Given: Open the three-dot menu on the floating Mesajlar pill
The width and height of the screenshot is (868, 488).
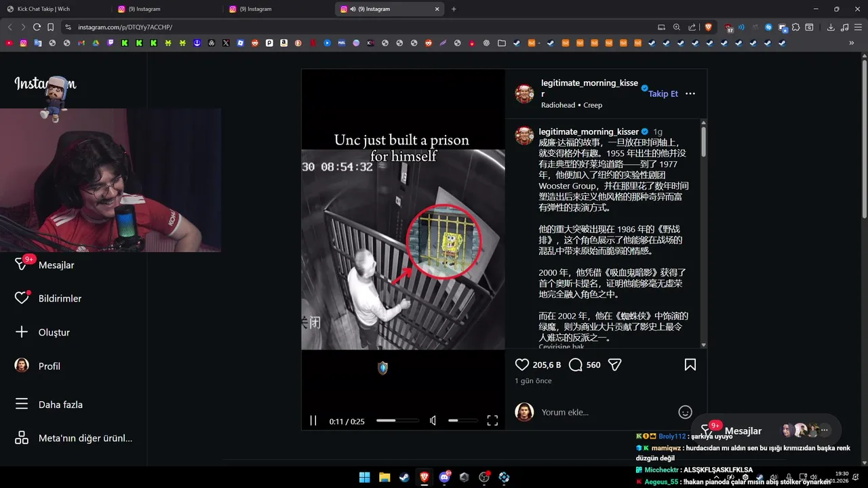Looking at the screenshot, I should click(x=825, y=430).
